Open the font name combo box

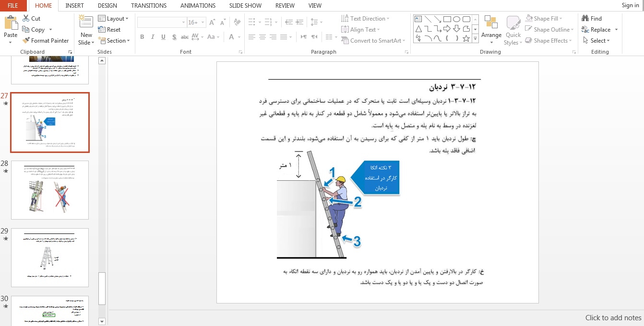tap(162, 23)
